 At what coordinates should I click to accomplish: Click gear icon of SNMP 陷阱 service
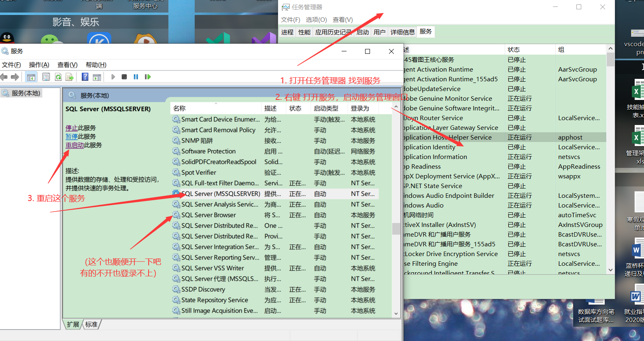tap(176, 140)
